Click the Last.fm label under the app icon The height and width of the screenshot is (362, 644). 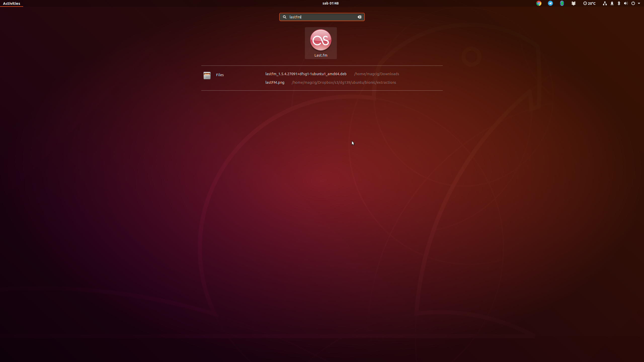point(321,55)
